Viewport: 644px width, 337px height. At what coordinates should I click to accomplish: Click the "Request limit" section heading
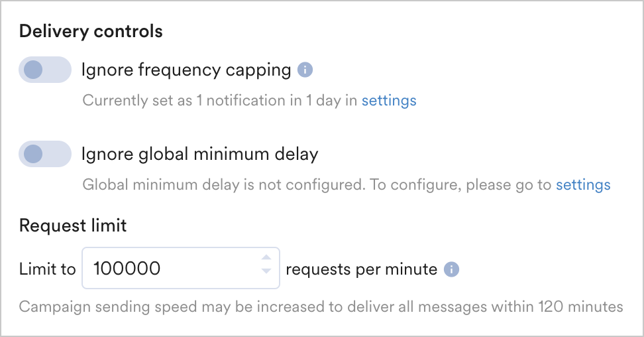tap(73, 226)
